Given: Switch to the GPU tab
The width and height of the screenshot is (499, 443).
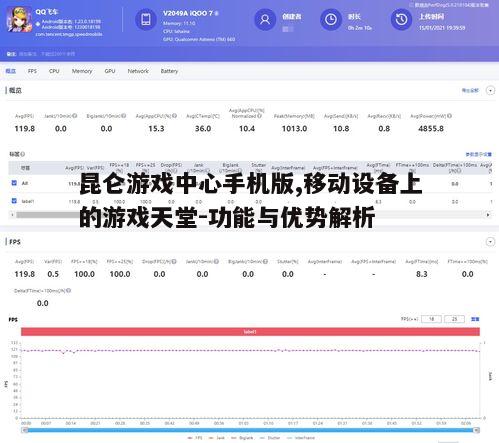Looking at the screenshot, I should coord(110,71).
